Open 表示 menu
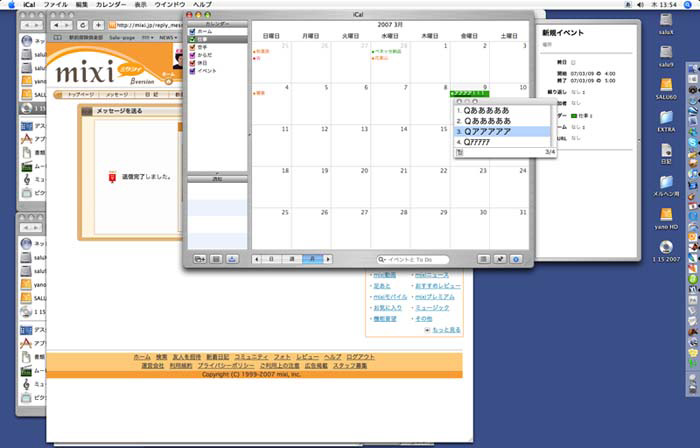The height and width of the screenshot is (448, 700). 141,4
